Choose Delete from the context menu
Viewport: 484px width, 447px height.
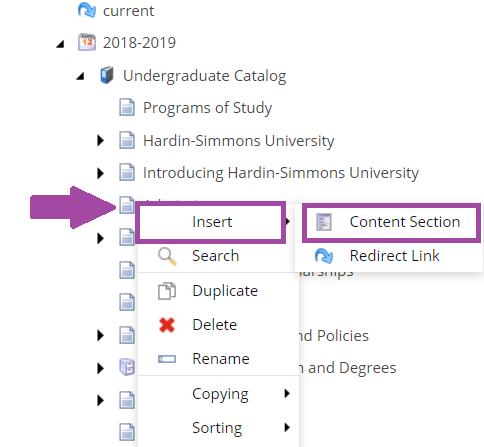pyautogui.click(x=215, y=325)
